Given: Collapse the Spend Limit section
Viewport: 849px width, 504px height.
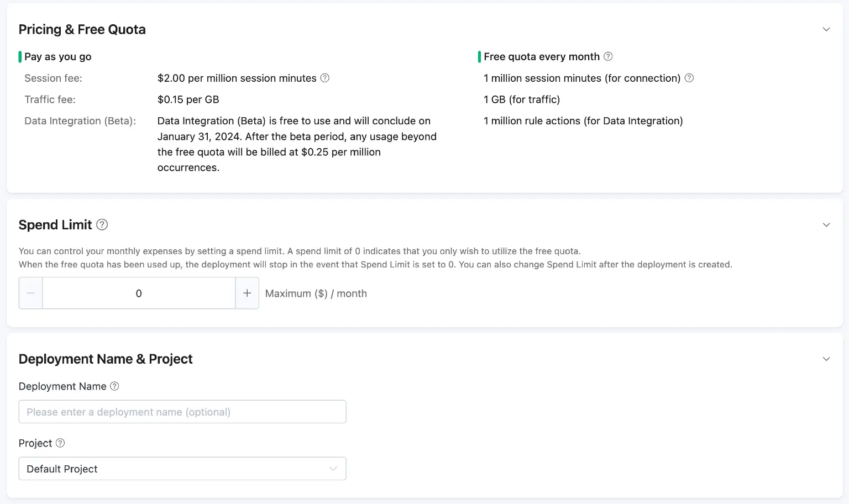Looking at the screenshot, I should coord(826,224).
